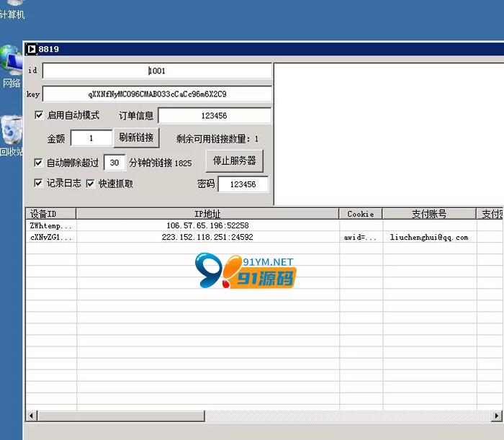The height and width of the screenshot is (440, 504).
Task: Click the key input field
Action: pos(157,94)
